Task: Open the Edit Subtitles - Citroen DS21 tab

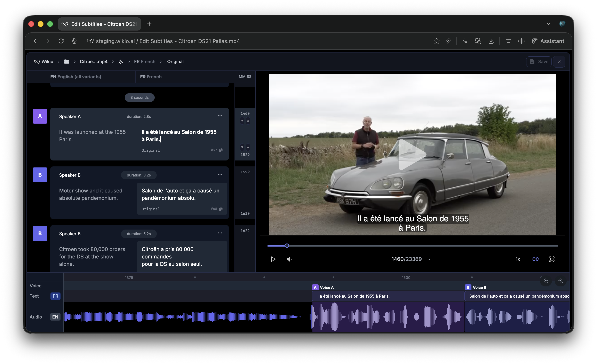Action: click(99, 24)
